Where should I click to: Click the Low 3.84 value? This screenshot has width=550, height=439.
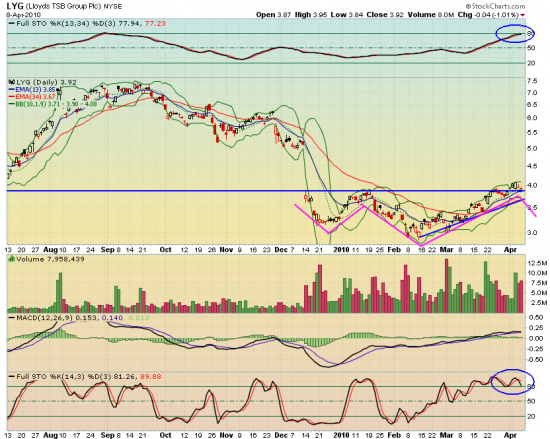pyautogui.click(x=347, y=15)
